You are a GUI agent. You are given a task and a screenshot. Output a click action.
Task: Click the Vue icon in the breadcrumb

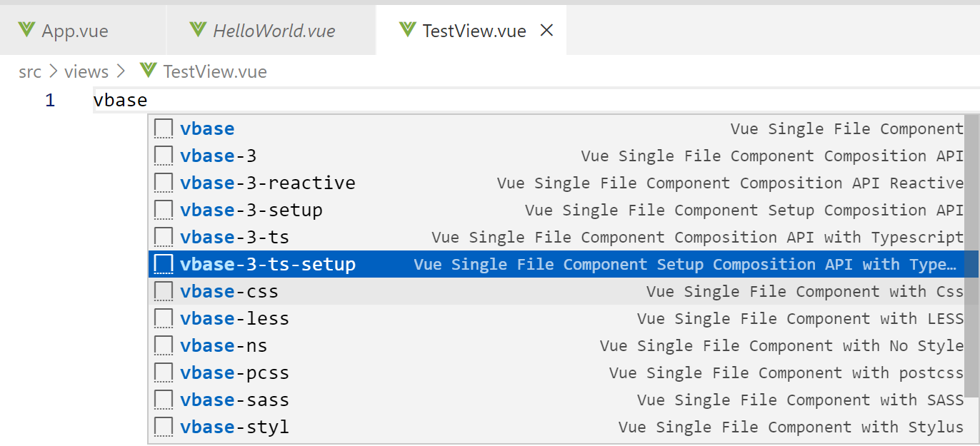148,71
